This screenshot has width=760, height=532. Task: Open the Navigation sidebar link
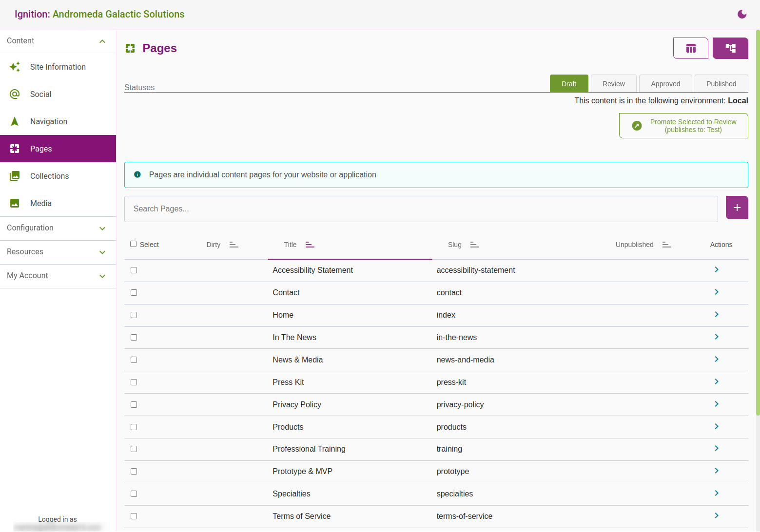58,121
